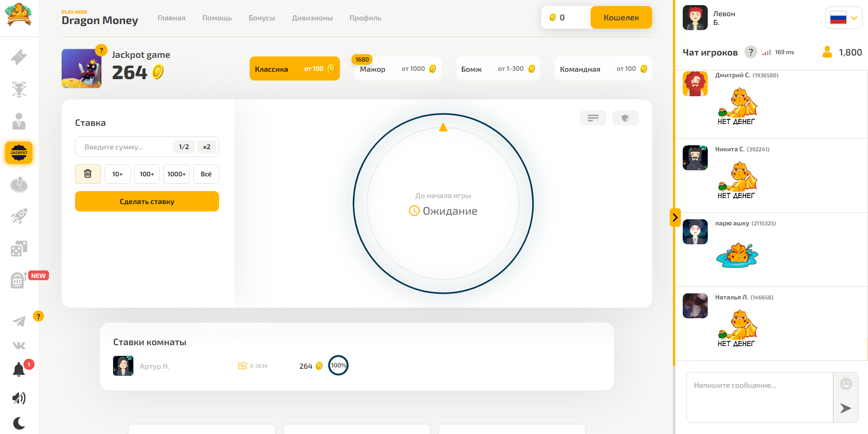Open the Профиль menu item

pyautogui.click(x=365, y=18)
